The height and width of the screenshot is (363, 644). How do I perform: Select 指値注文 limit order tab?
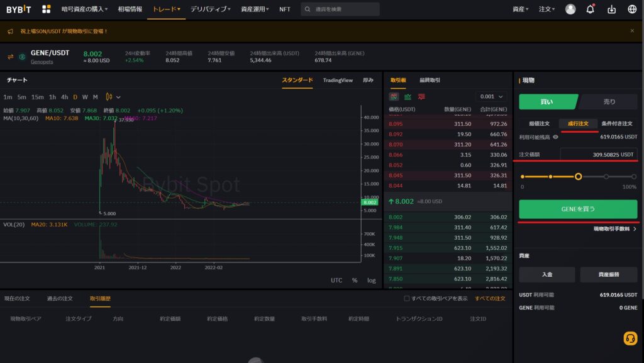pos(539,123)
